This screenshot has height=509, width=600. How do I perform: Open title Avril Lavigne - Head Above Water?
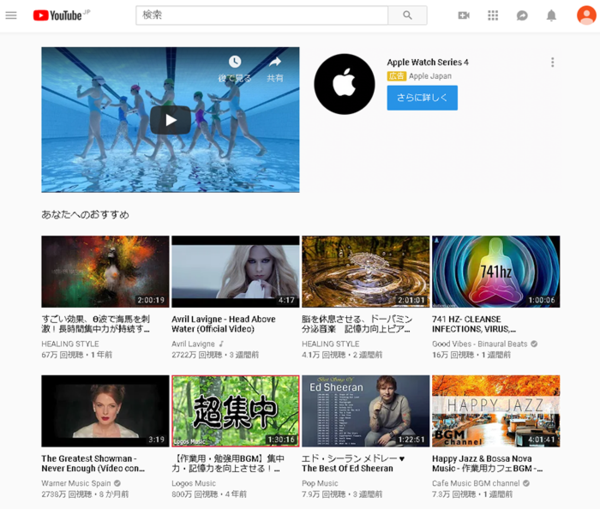click(x=223, y=324)
